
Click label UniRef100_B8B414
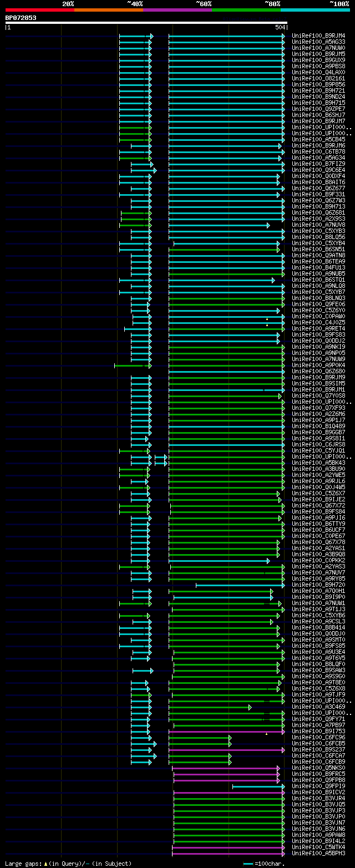pos(318,627)
